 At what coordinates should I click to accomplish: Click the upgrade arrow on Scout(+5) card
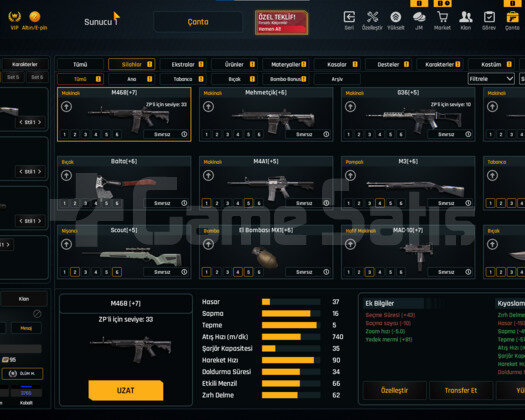[66, 244]
